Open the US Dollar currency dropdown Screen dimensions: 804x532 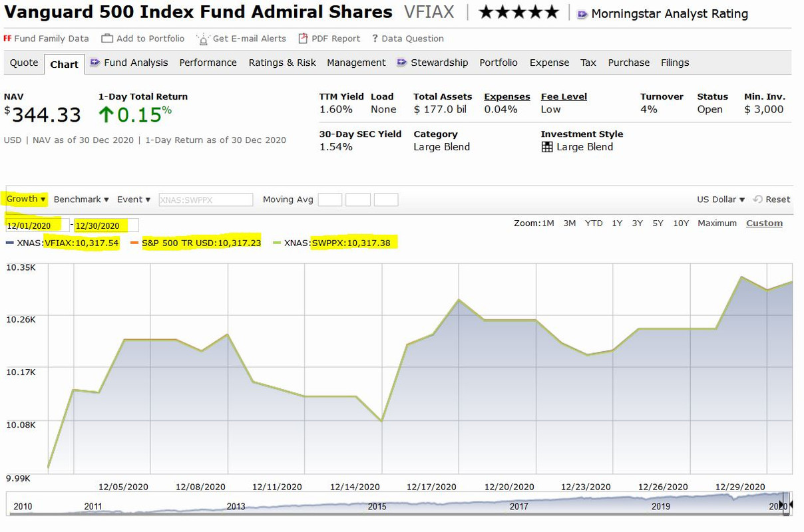[x=719, y=199]
